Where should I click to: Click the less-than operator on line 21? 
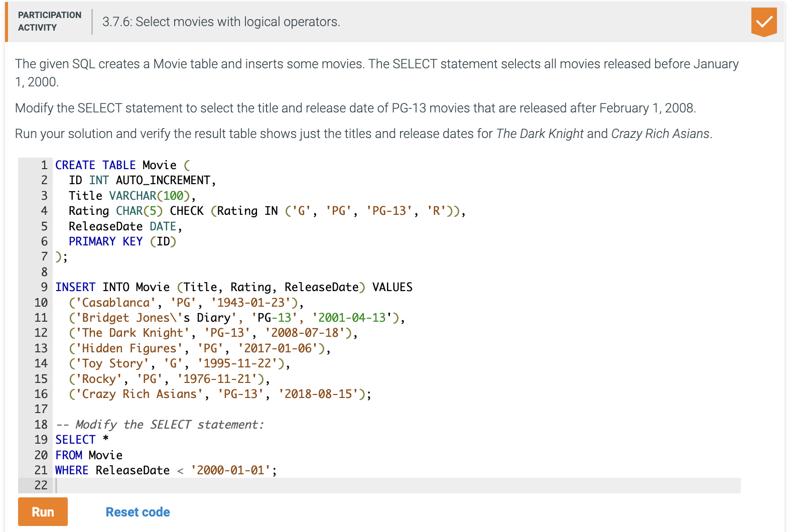point(180,471)
